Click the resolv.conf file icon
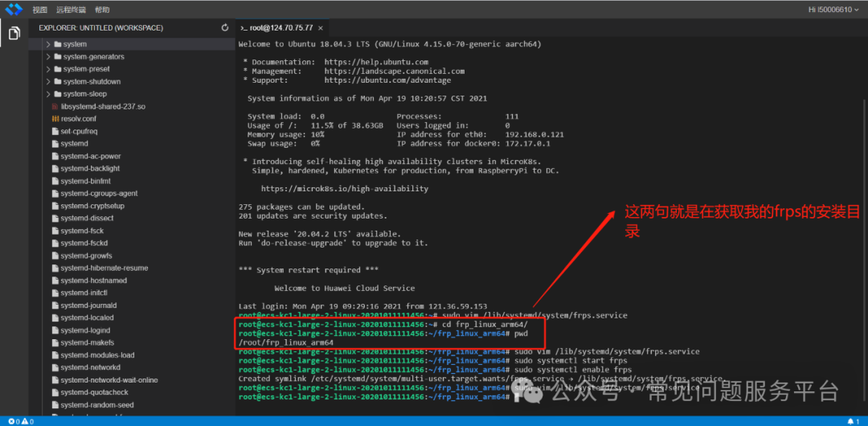The image size is (868, 426). click(x=55, y=118)
